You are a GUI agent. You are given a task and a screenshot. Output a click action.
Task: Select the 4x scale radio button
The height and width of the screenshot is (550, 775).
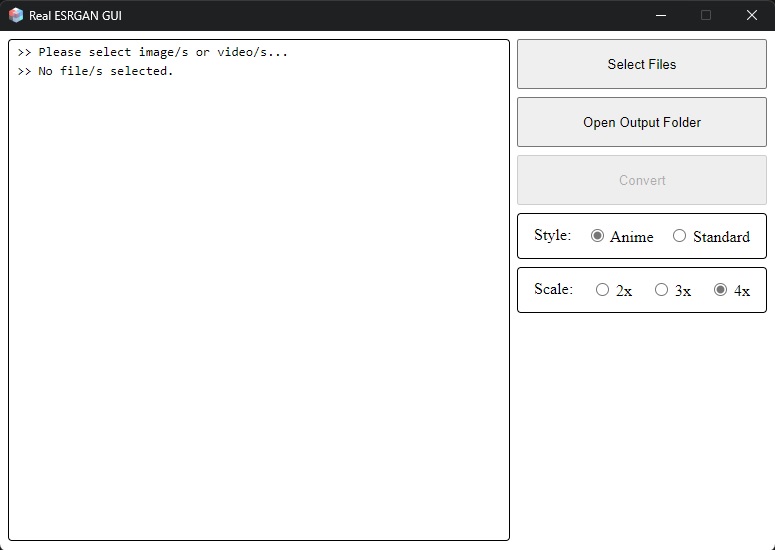click(x=720, y=290)
